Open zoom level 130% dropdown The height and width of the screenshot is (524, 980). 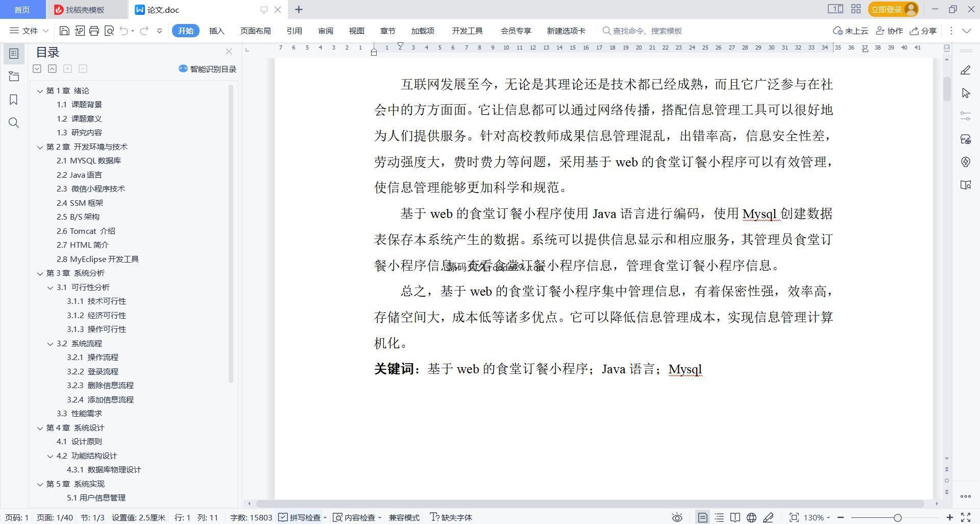tap(817, 517)
